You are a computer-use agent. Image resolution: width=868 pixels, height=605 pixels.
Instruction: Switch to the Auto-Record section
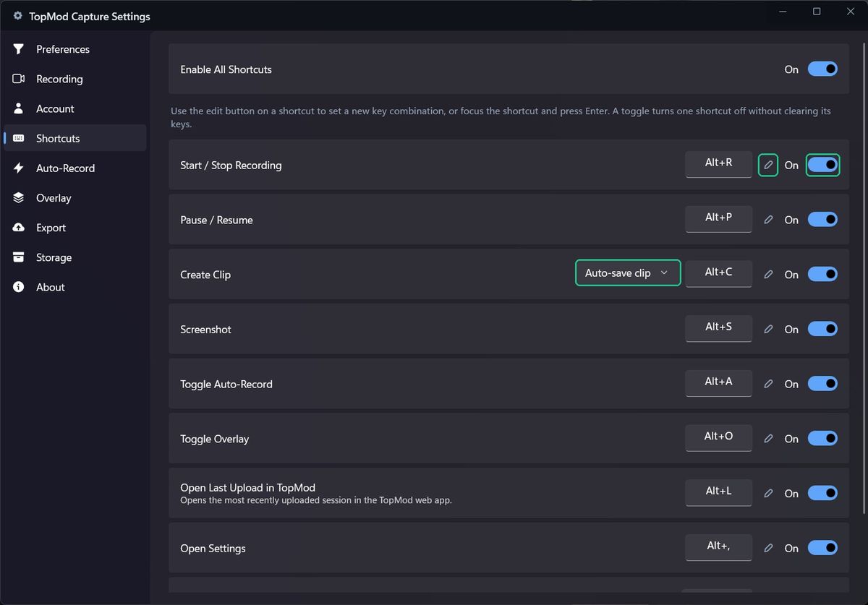point(75,168)
